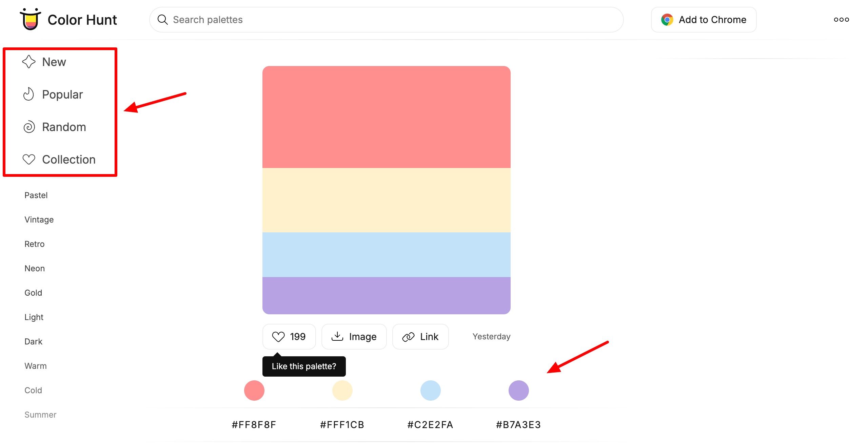The image size is (868, 443).
Task: Copy palette Link via chain icon
Action: click(x=408, y=337)
